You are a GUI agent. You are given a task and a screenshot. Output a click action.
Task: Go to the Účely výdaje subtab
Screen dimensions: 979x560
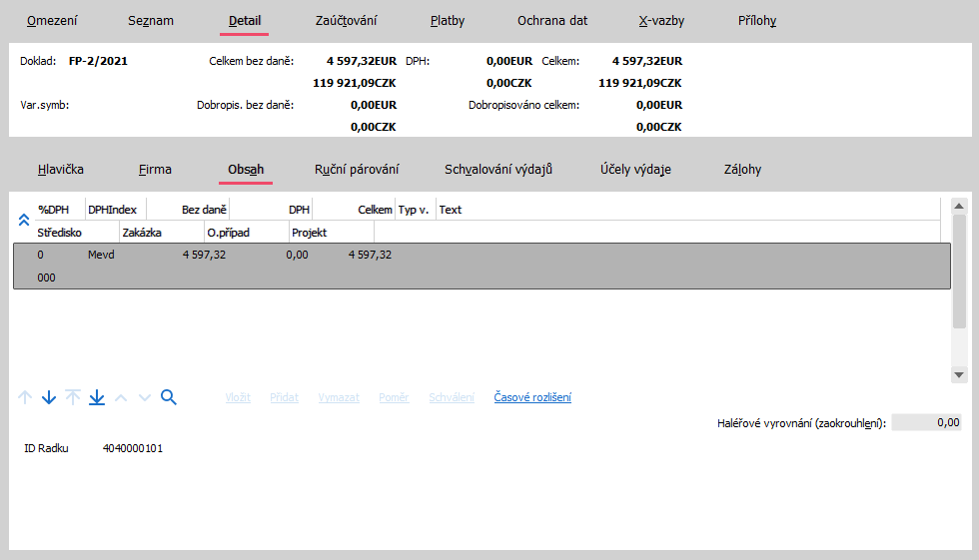(x=635, y=170)
